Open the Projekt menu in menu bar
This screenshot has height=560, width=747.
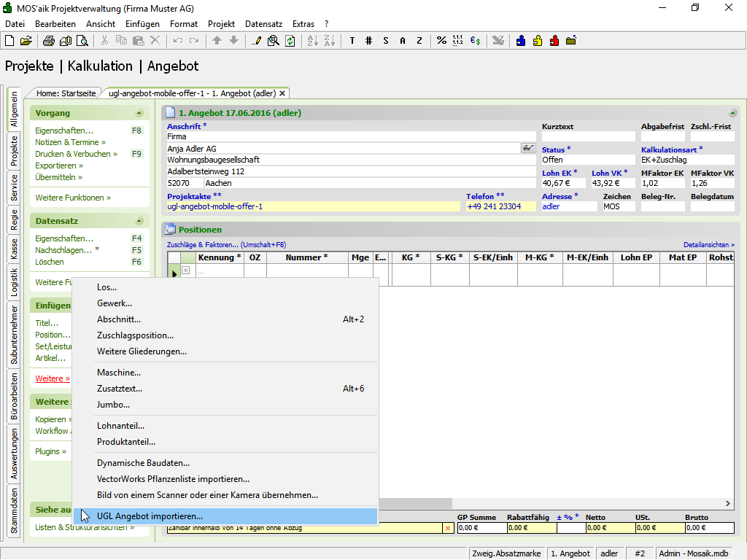click(x=221, y=24)
